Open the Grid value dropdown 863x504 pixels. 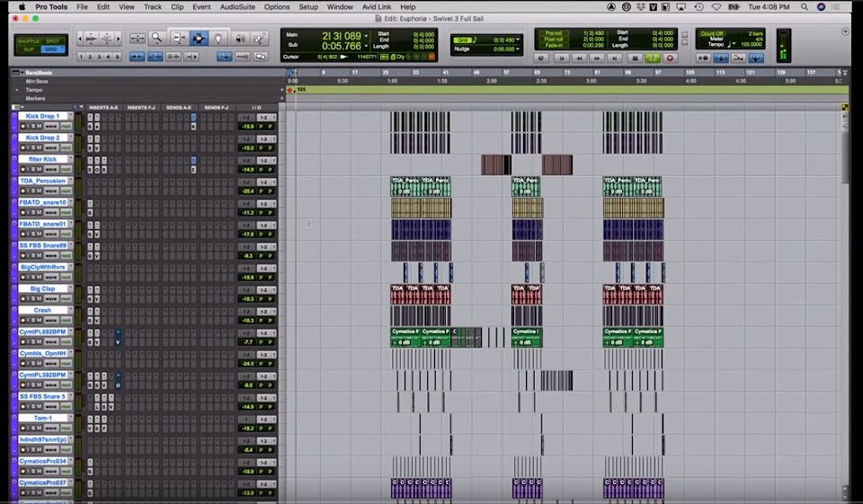518,40
